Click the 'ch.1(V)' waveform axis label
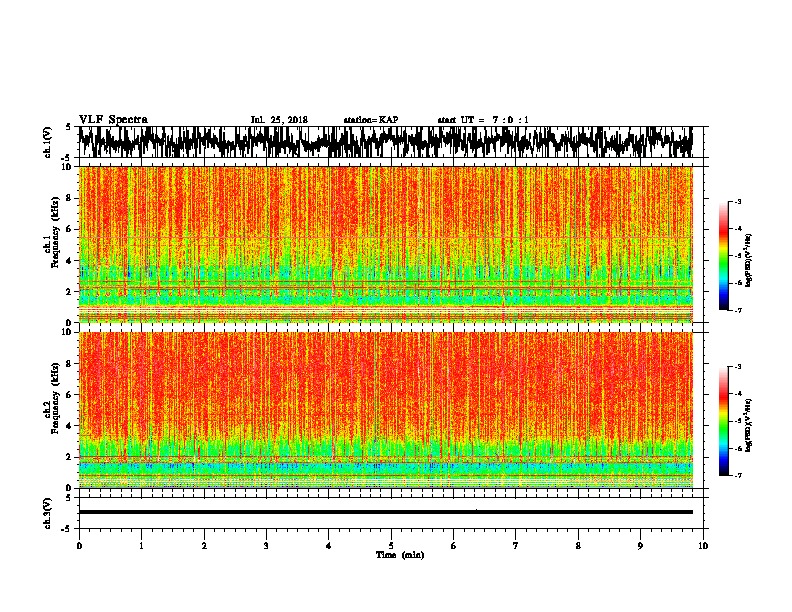792x612 pixels. pos(47,142)
